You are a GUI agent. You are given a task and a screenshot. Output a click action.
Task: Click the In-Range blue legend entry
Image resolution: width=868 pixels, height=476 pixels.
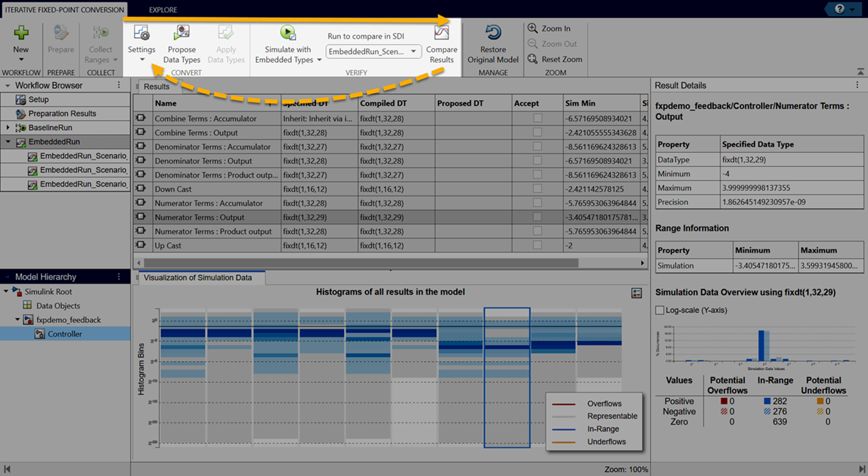(594, 429)
